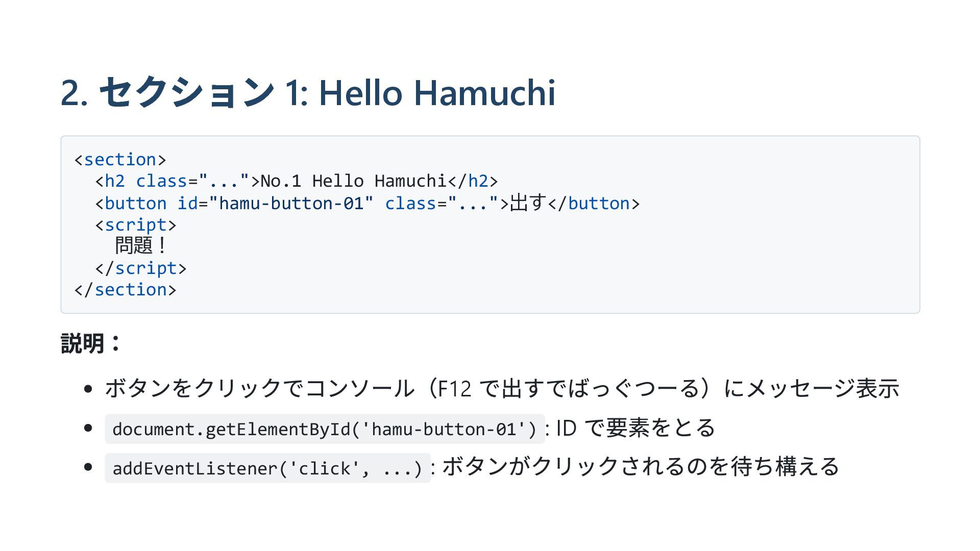Click the closing </section> tag

pyautogui.click(x=125, y=290)
